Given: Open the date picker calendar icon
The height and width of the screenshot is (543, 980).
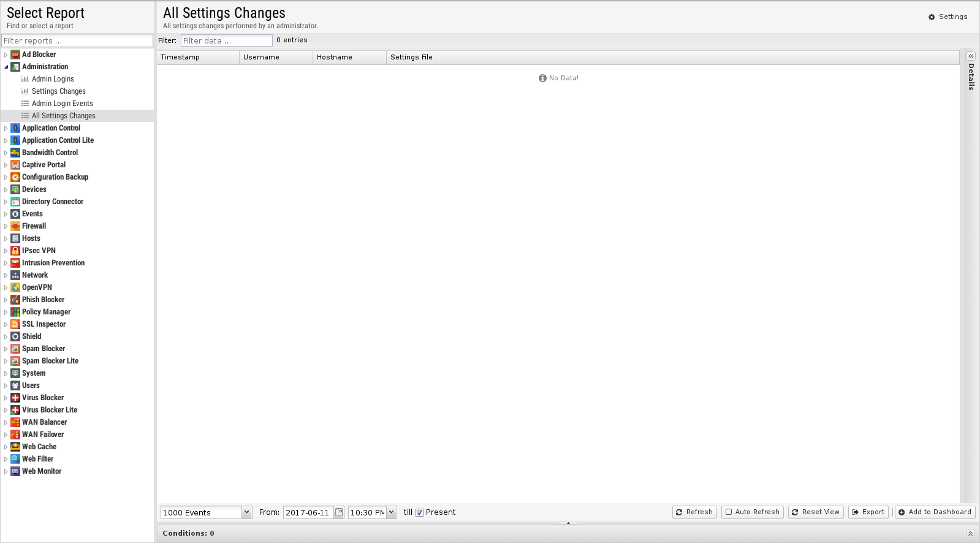Looking at the screenshot, I should click(x=339, y=512).
